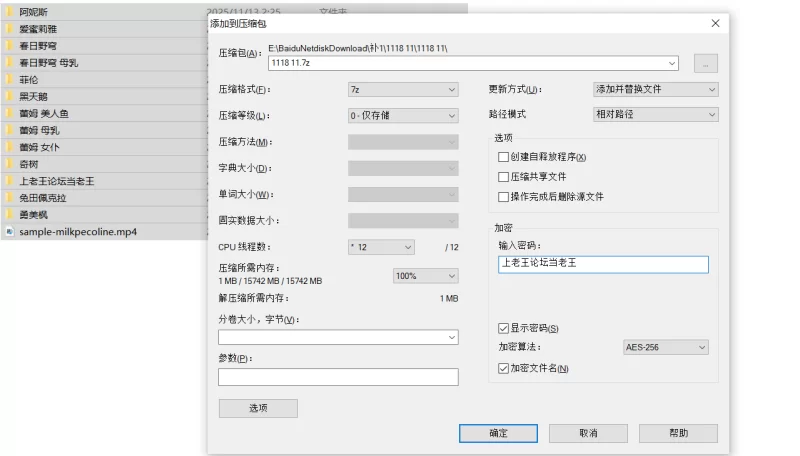Uncheck the 显示密码 checkbox
Viewport: 800px width, 456px height.
(x=503, y=328)
